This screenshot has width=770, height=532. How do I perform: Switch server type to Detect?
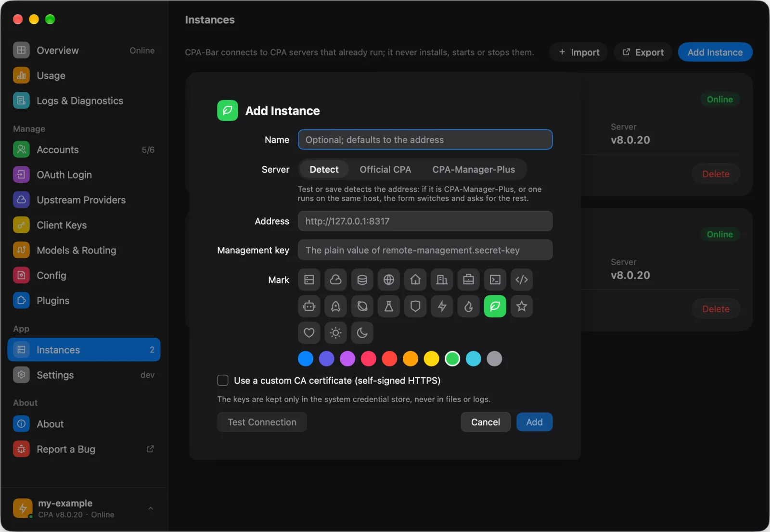(x=324, y=169)
